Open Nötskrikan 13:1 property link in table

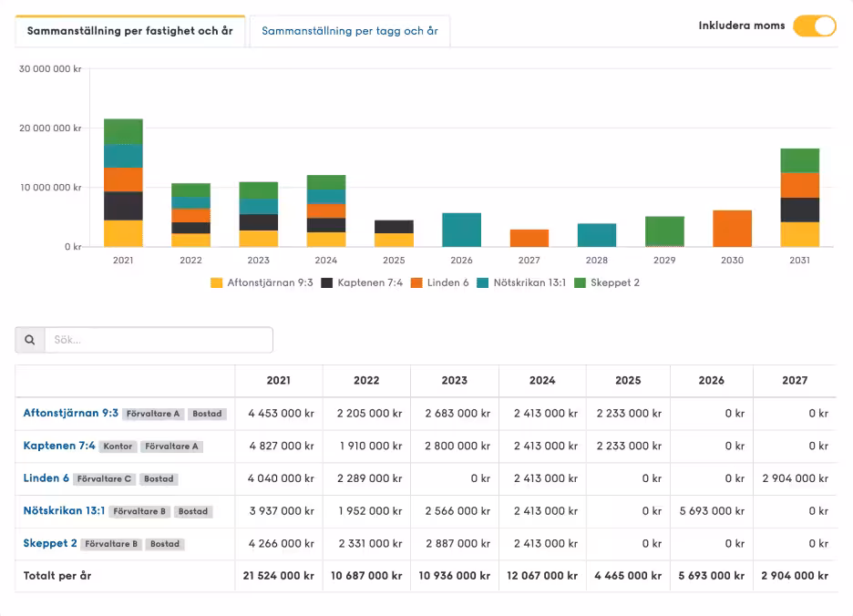click(64, 511)
